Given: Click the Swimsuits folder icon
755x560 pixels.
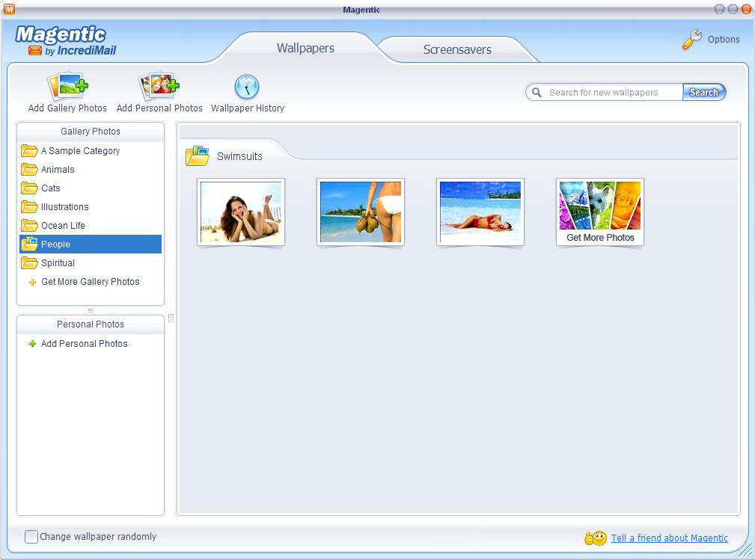Looking at the screenshot, I should pos(197,156).
